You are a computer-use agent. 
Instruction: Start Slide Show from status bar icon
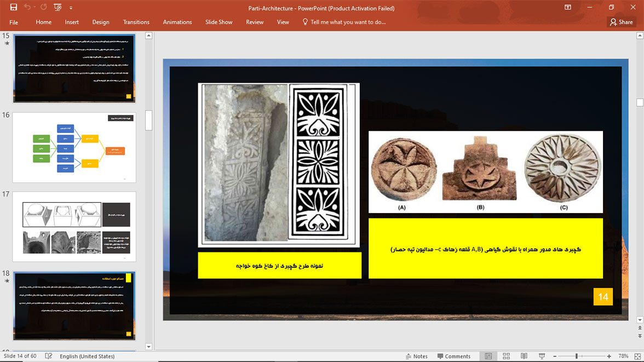(x=542, y=356)
